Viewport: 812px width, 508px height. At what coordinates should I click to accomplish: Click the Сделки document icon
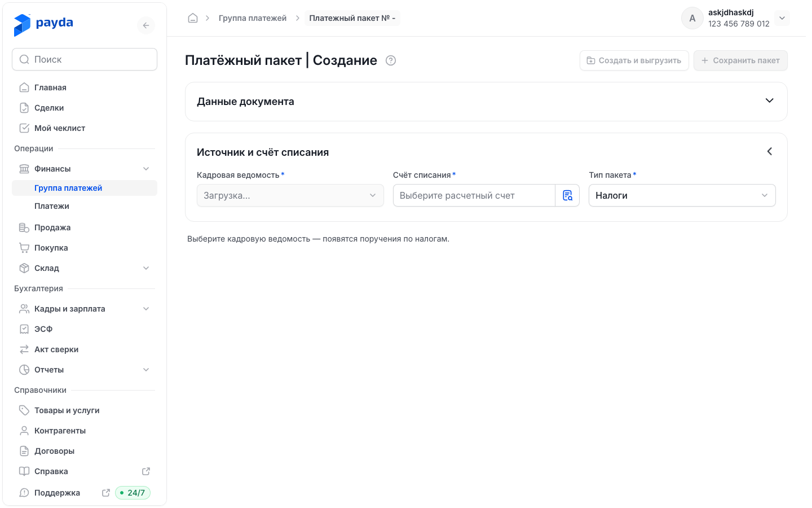coord(24,108)
